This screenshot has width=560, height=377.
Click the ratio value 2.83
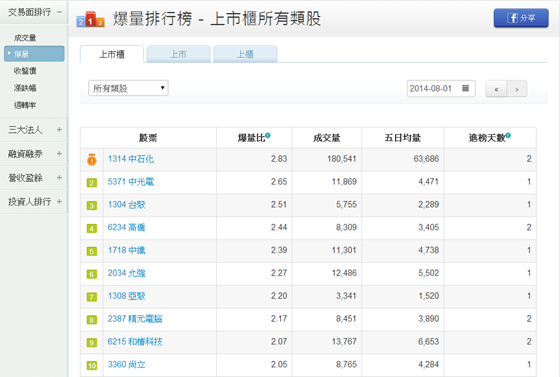279,159
